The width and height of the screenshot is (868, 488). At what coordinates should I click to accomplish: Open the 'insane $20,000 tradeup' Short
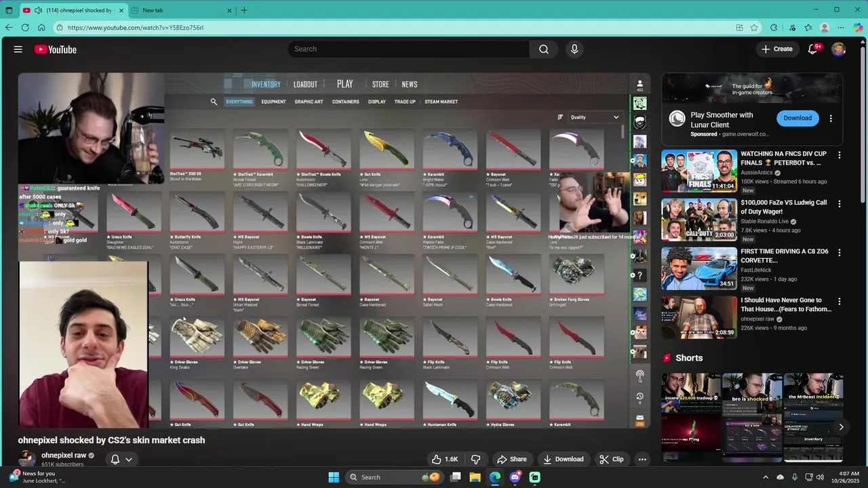coord(691,417)
